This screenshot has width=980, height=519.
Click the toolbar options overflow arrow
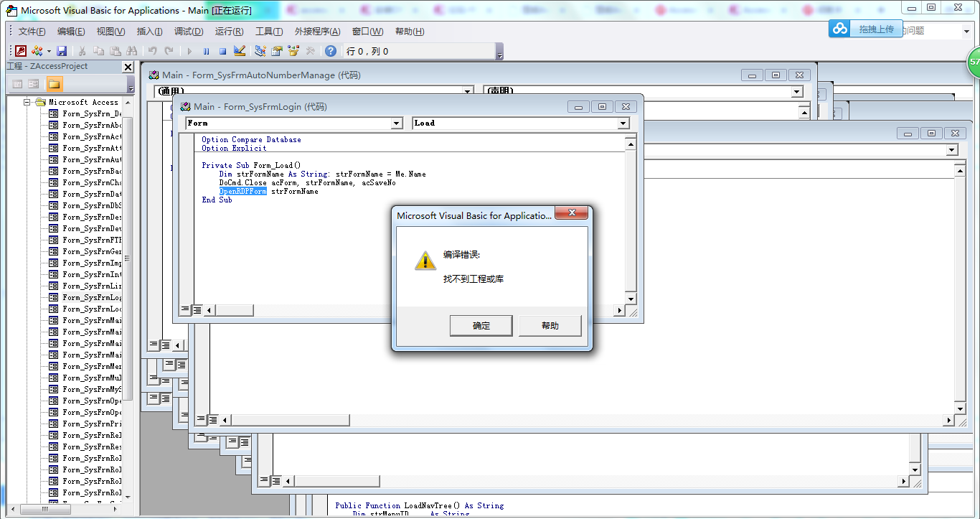pyautogui.click(x=499, y=52)
